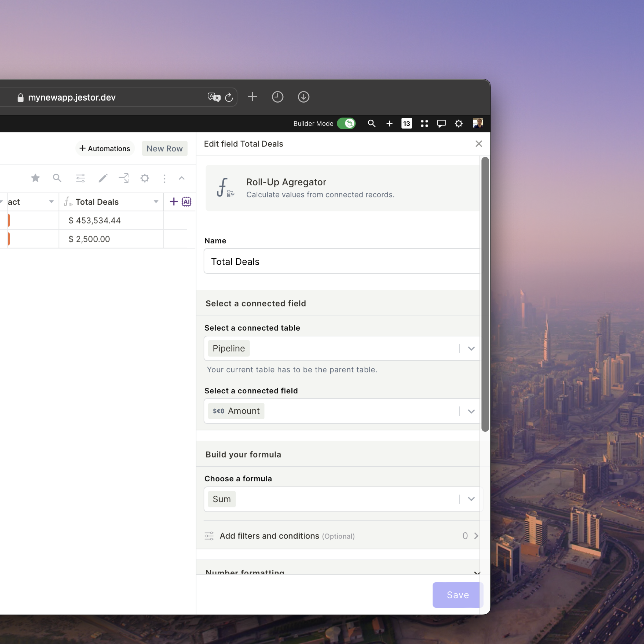644x644 pixels.
Task: Click the AI field icon beside the add column button
Action: [186, 201]
